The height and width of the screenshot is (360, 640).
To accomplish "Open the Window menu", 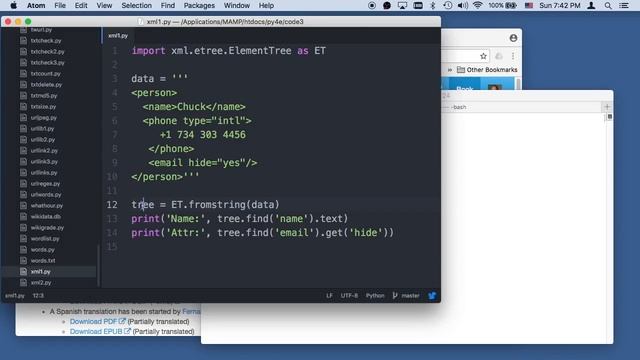I will tap(237, 6).
